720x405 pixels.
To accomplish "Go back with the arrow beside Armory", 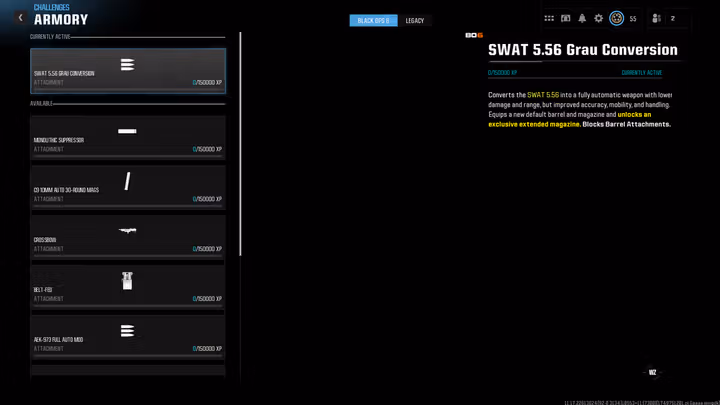I will click(20, 18).
